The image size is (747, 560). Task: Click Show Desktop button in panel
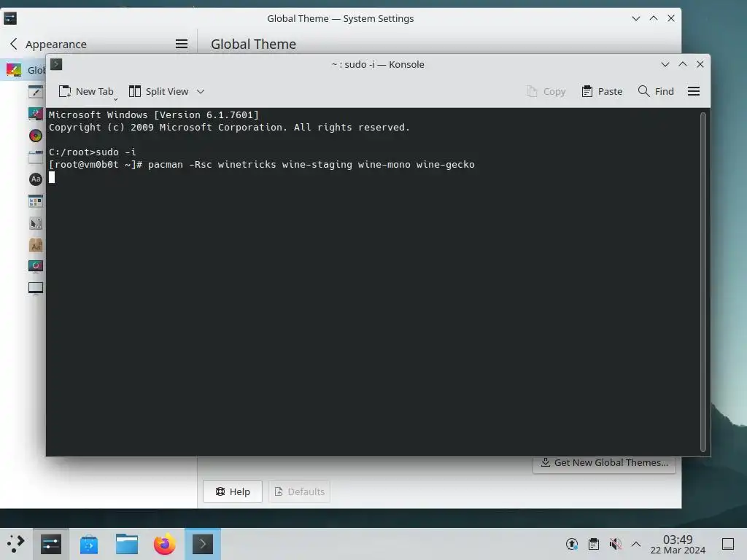point(728,544)
